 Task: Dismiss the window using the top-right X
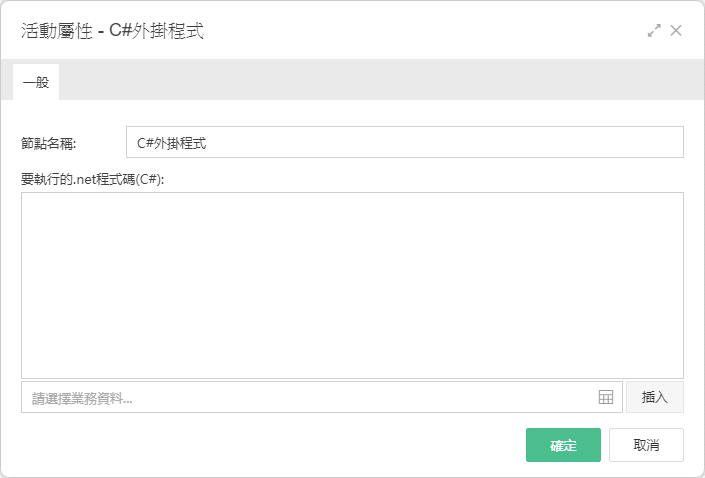click(x=676, y=31)
